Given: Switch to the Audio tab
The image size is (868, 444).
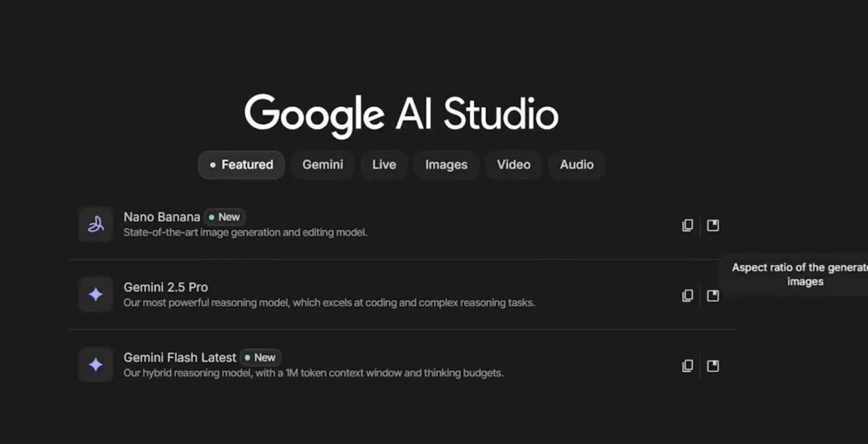Looking at the screenshot, I should [576, 165].
